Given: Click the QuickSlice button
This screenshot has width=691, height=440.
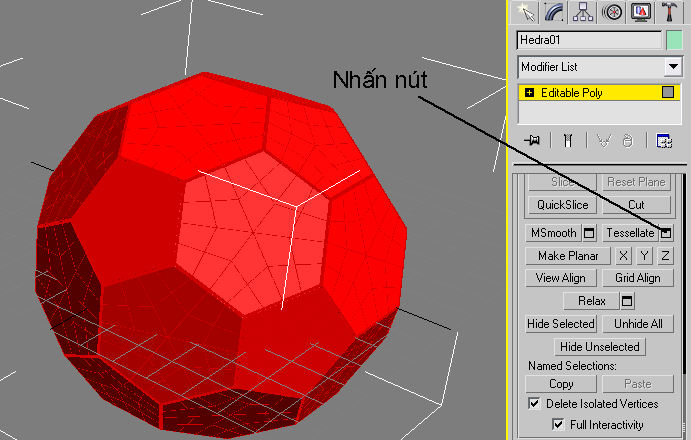Looking at the screenshot, I should (x=562, y=205).
